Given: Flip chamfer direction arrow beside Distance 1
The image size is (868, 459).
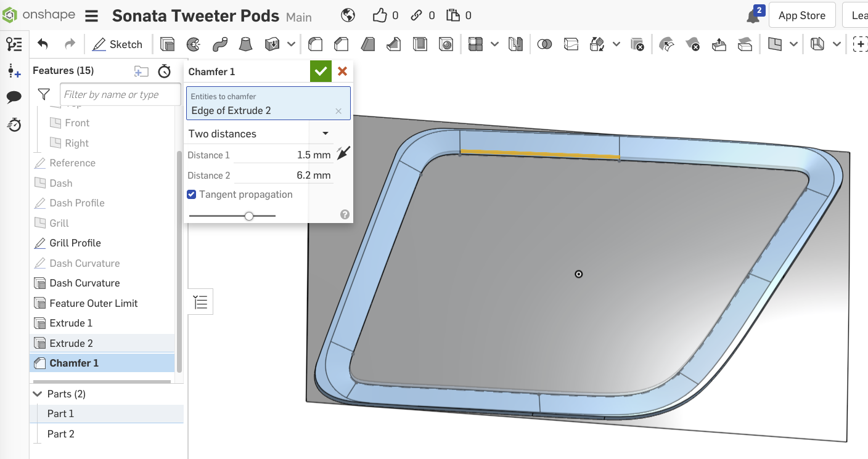Looking at the screenshot, I should [x=343, y=153].
